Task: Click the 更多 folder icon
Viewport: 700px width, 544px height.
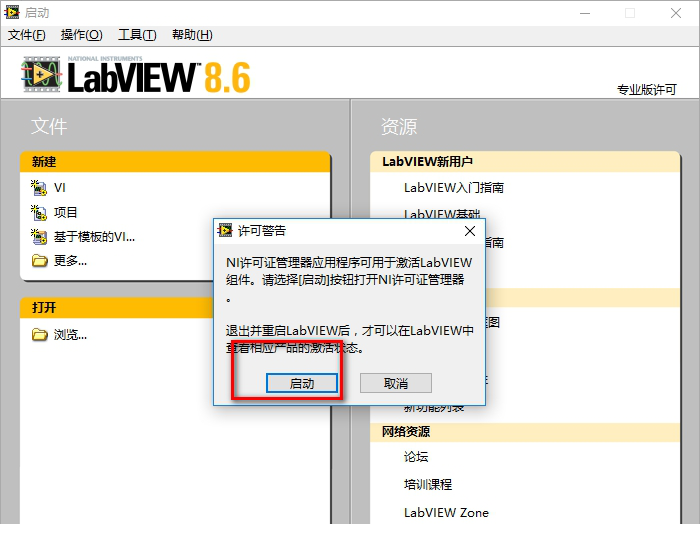Action: (39, 260)
